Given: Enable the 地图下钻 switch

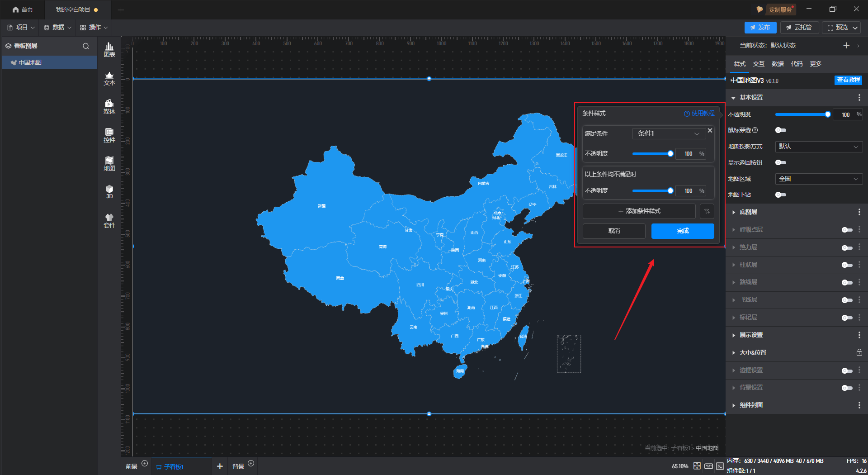Looking at the screenshot, I should pyautogui.click(x=781, y=195).
